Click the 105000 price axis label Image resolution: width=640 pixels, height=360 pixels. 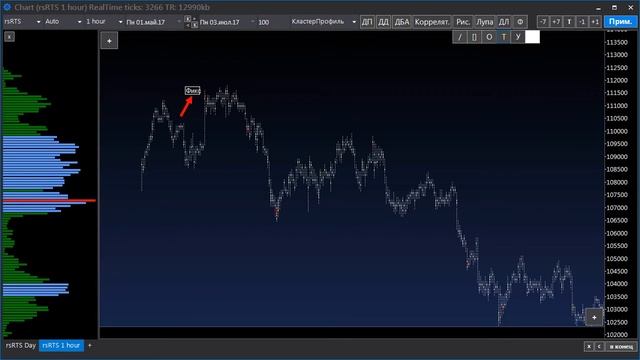click(x=617, y=258)
